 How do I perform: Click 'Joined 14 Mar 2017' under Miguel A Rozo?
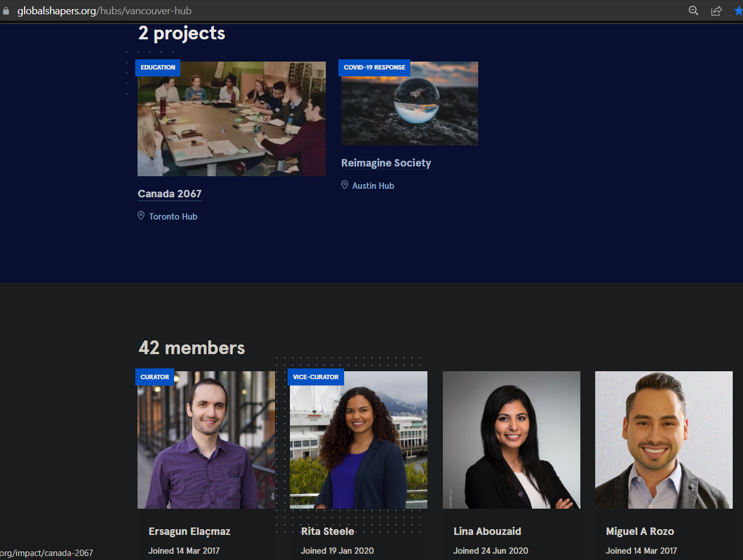pos(641,551)
